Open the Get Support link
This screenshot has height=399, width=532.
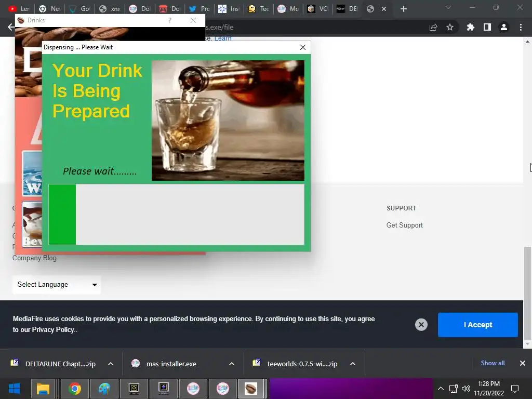[x=404, y=225]
